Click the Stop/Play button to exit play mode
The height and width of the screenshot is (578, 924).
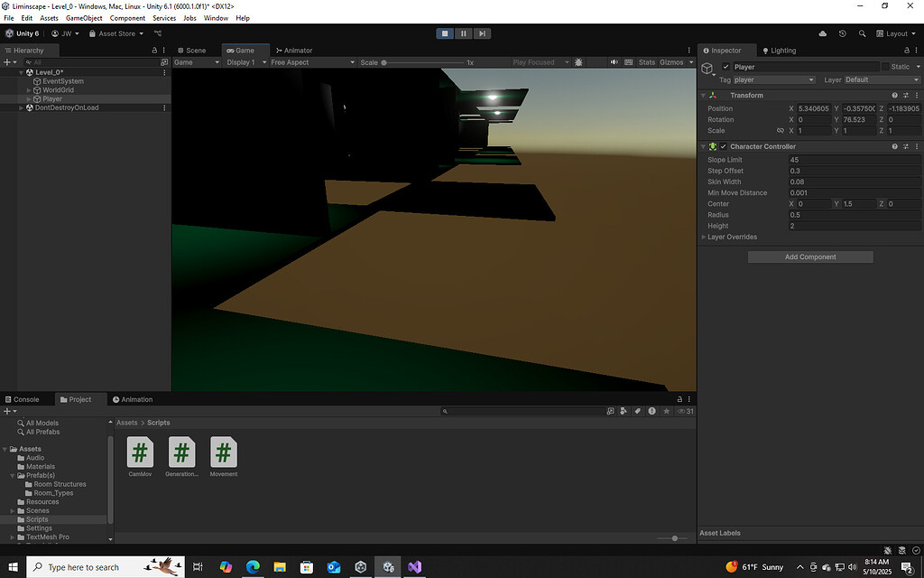[444, 33]
